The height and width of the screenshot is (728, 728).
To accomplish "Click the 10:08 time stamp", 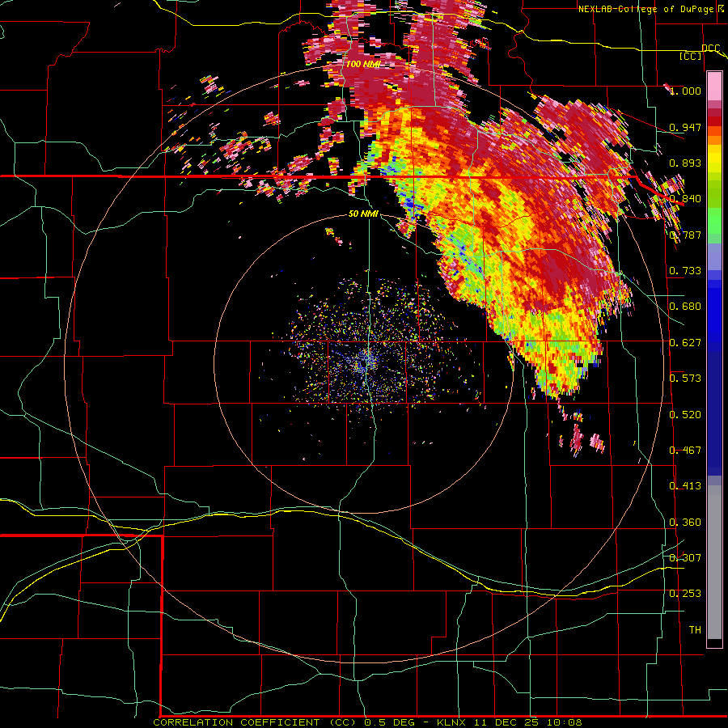I will coord(564,722).
